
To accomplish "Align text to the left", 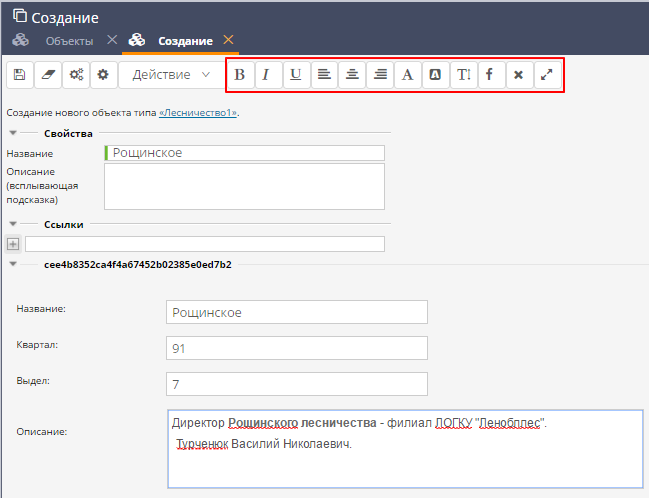I will click(x=324, y=75).
